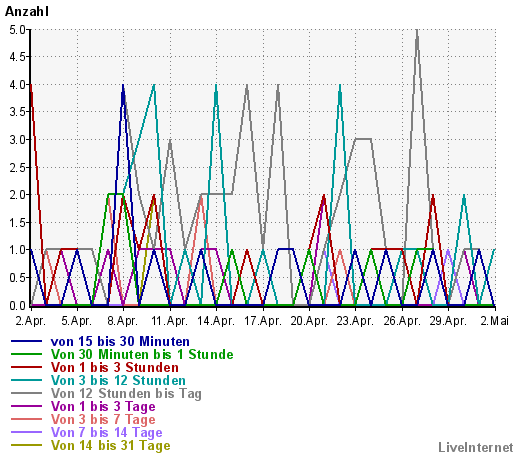Click the dark blue legend line swatch
520x457 pixels.
click(x=26, y=341)
